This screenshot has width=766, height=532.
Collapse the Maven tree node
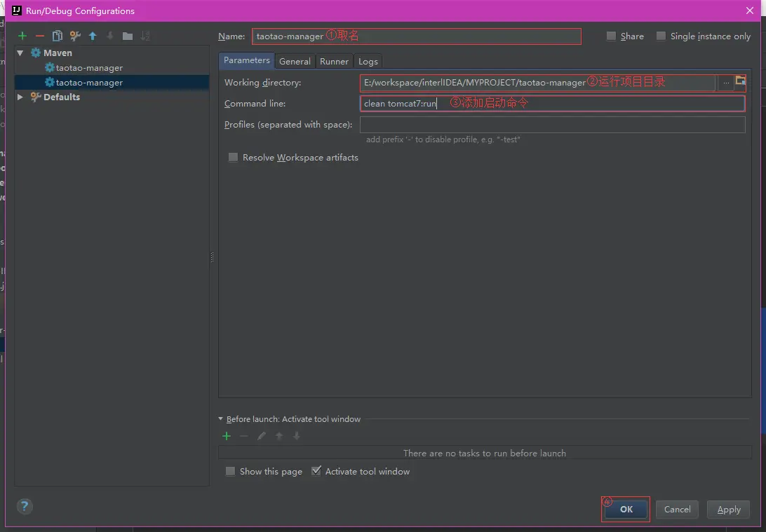click(x=20, y=53)
